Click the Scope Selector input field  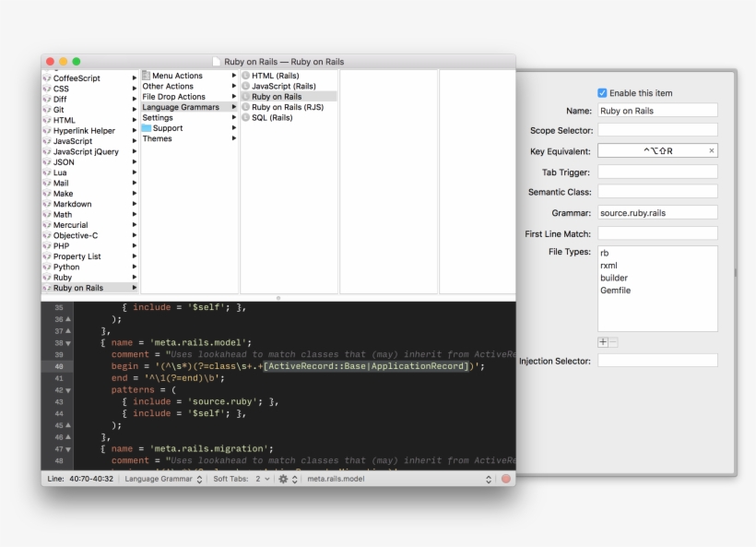(x=657, y=130)
